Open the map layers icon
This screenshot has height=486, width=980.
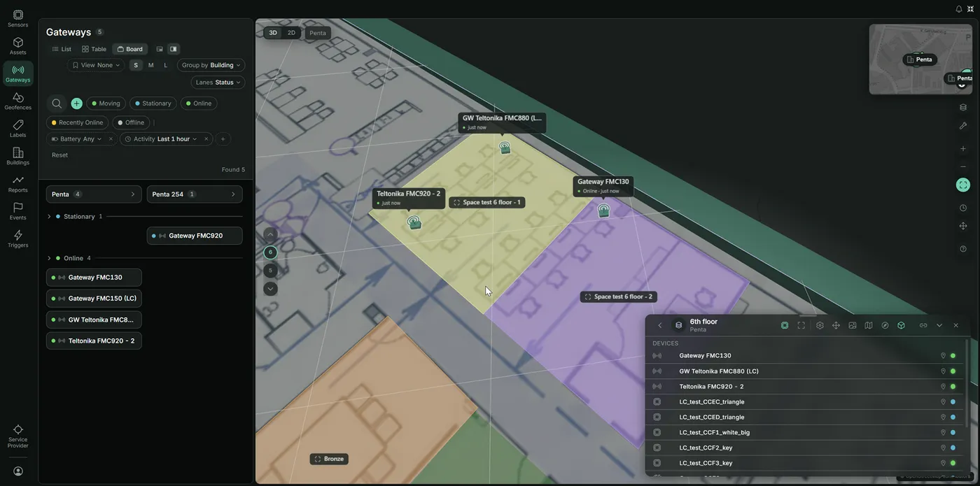(963, 107)
